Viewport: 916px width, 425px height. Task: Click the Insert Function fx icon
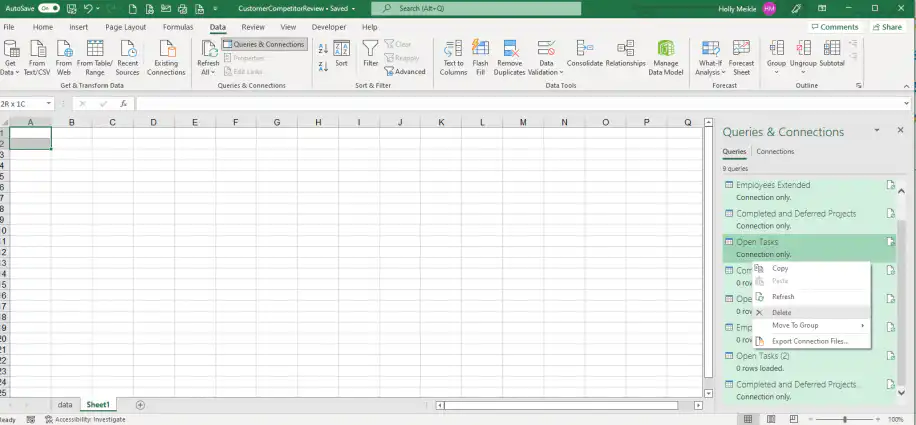pyautogui.click(x=123, y=104)
